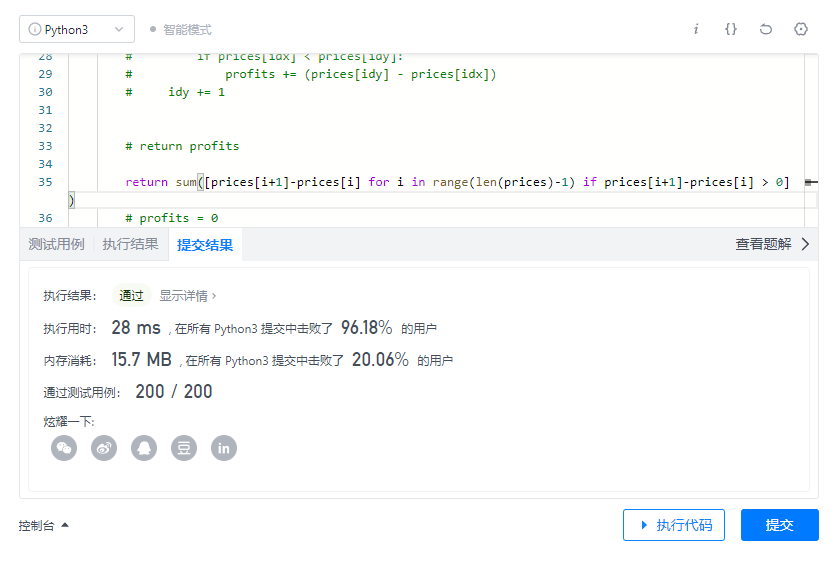
Task: Expand 显示详情 details link
Action: [x=187, y=296]
